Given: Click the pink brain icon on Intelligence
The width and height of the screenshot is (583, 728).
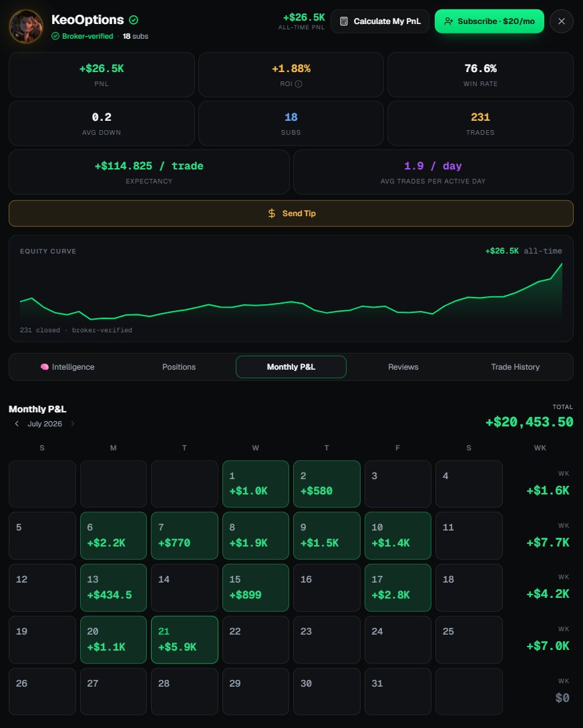Looking at the screenshot, I should point(45,367).
